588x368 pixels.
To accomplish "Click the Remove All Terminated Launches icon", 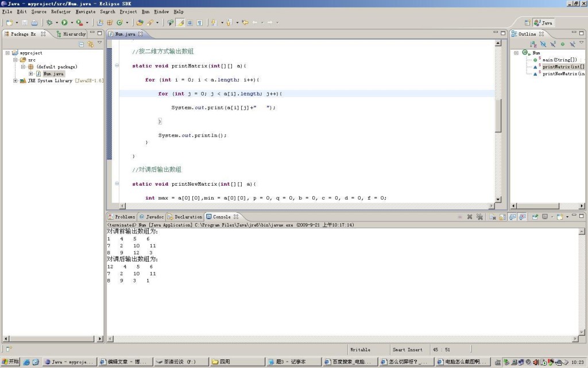I will (479, 217).
